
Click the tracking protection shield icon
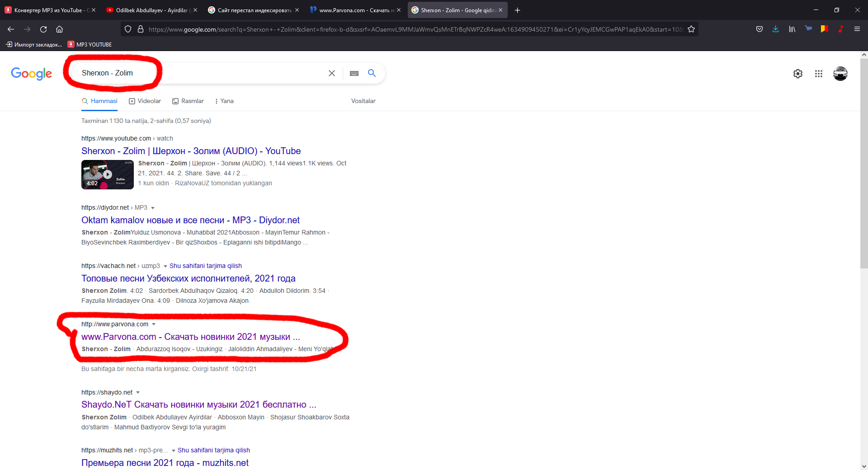(x=128, y=29)
